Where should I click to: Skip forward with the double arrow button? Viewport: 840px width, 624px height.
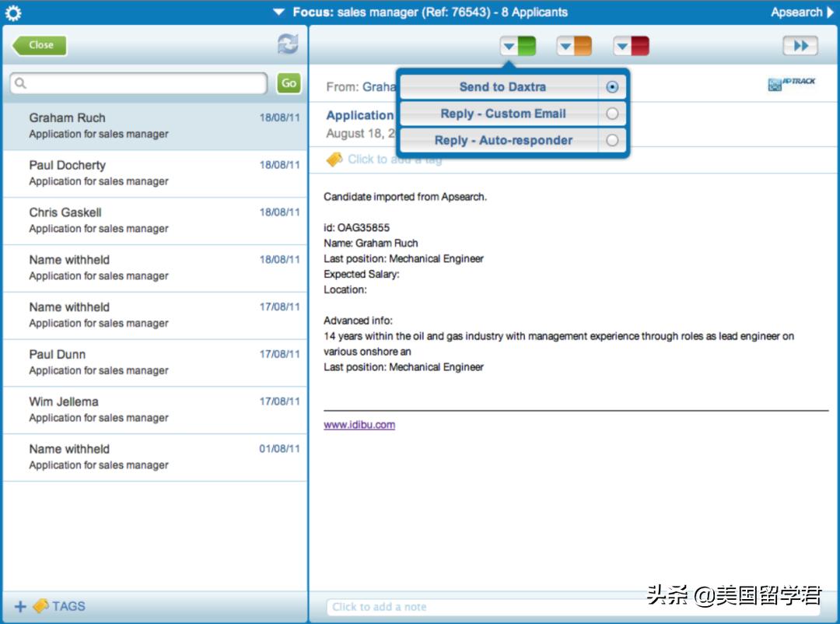coord(800,47)
